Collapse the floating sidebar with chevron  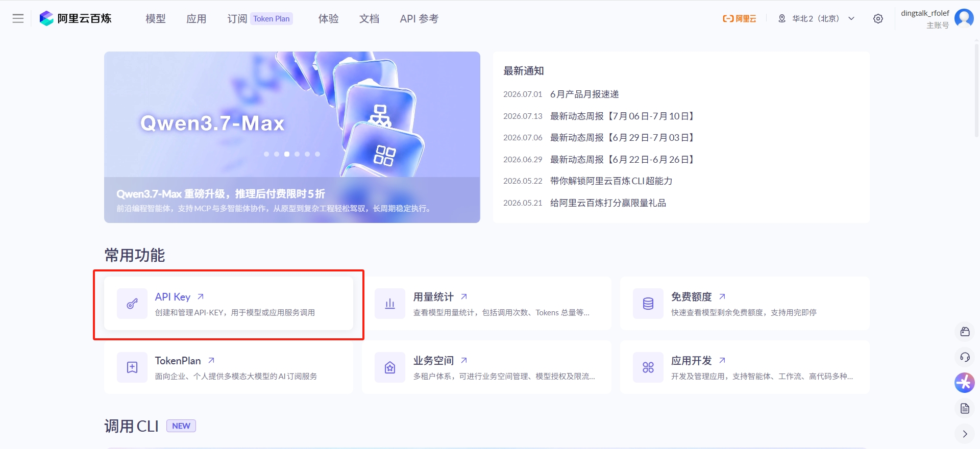965,434
